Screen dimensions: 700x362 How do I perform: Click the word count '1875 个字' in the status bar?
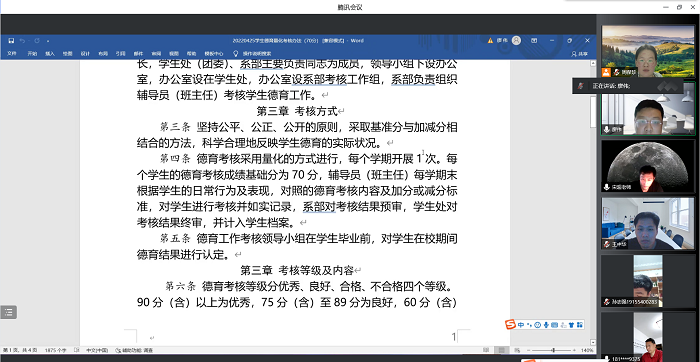[55, 350]
